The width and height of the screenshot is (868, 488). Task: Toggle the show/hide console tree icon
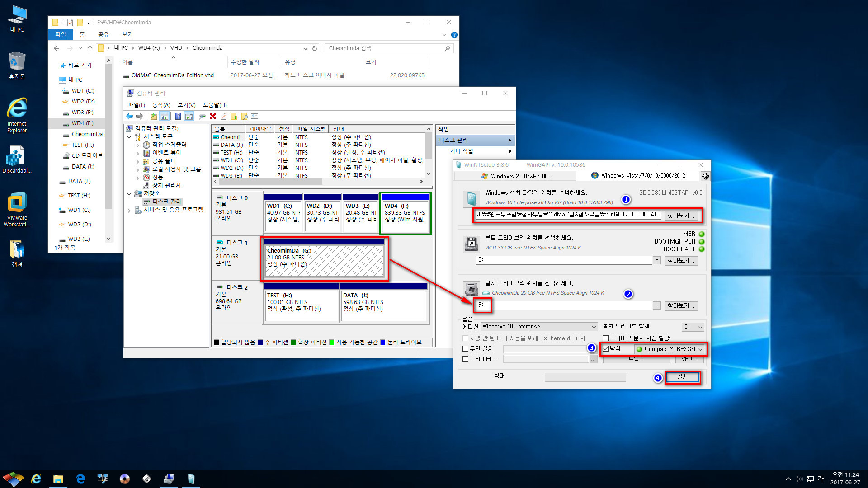(x=165, y=117)
